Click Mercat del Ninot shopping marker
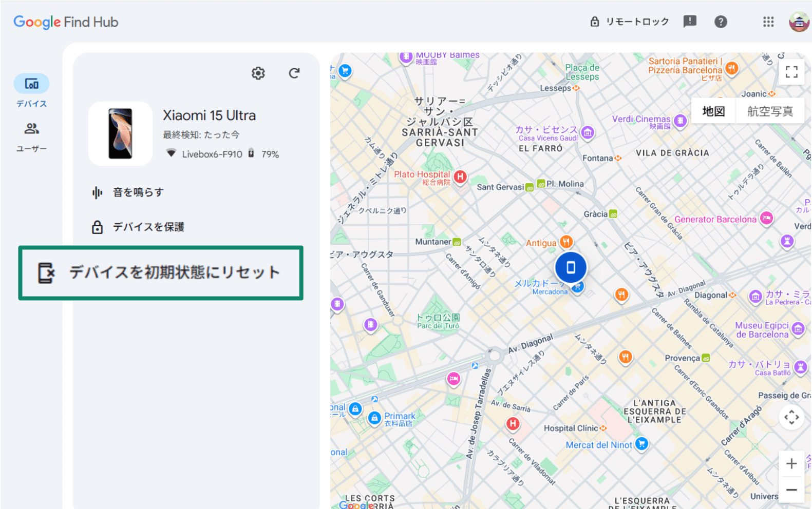 (x=641, y=443)
